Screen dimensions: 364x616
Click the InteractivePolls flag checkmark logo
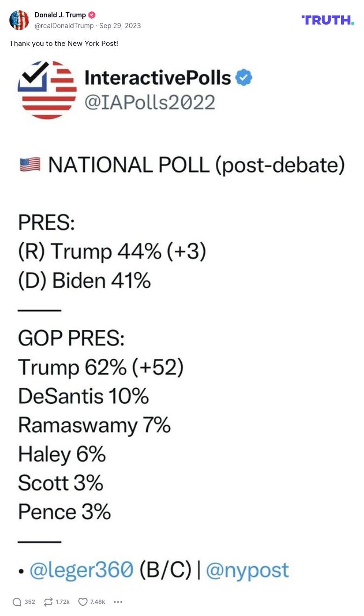47,89
